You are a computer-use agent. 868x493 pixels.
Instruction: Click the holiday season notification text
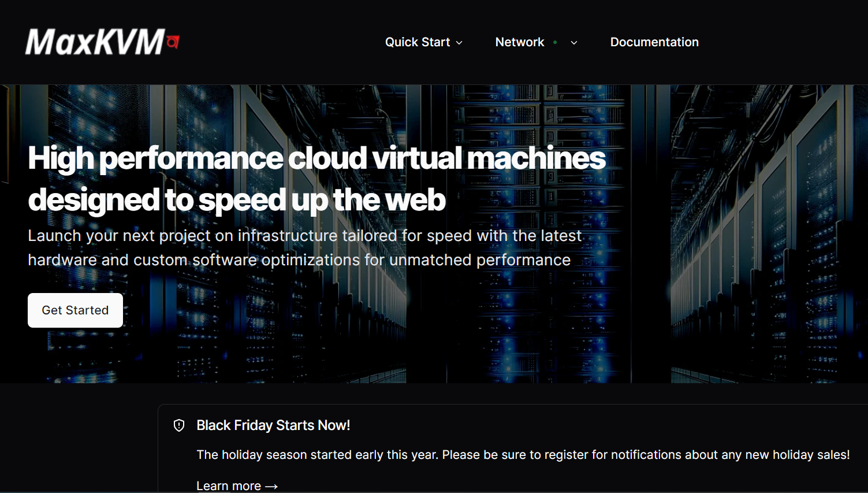tap(523, 455)
